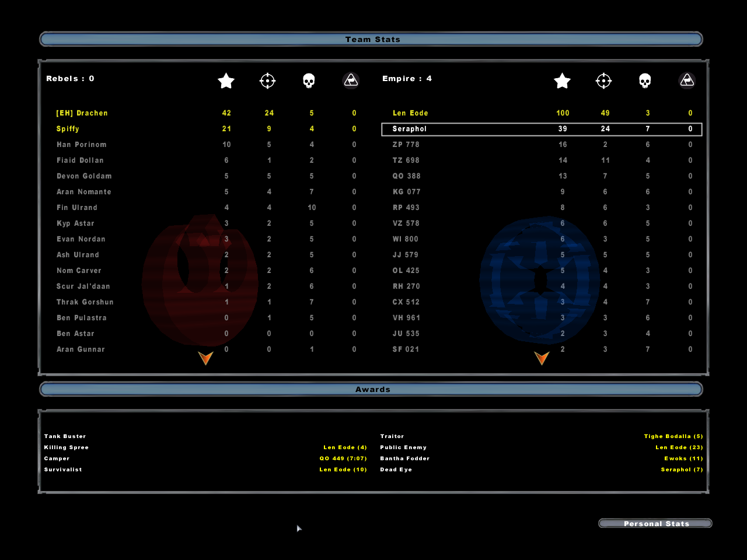Click the Rebels star score icon
747x560 pixels.
coord(226,80)
